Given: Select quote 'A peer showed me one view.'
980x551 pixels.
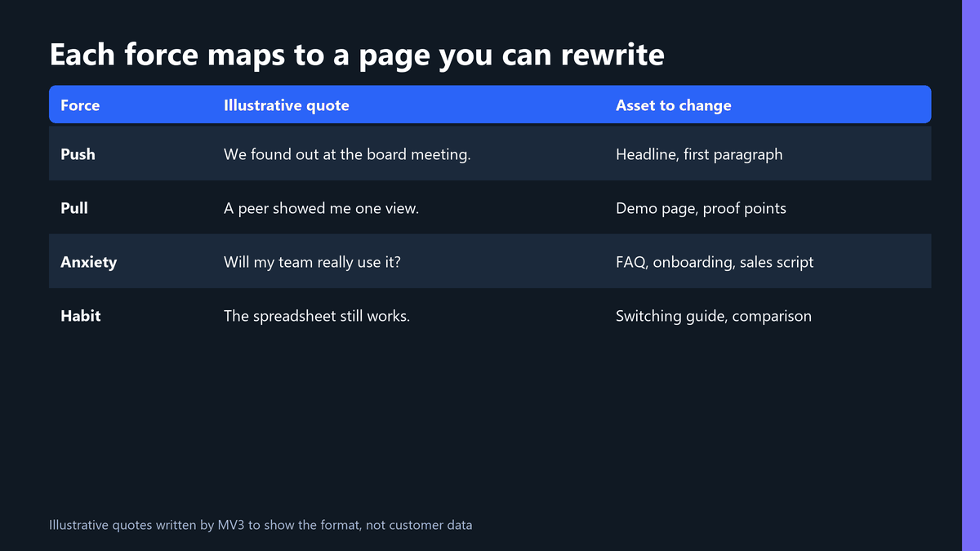Looking at the screenshot, I should [x=321, y=208].
